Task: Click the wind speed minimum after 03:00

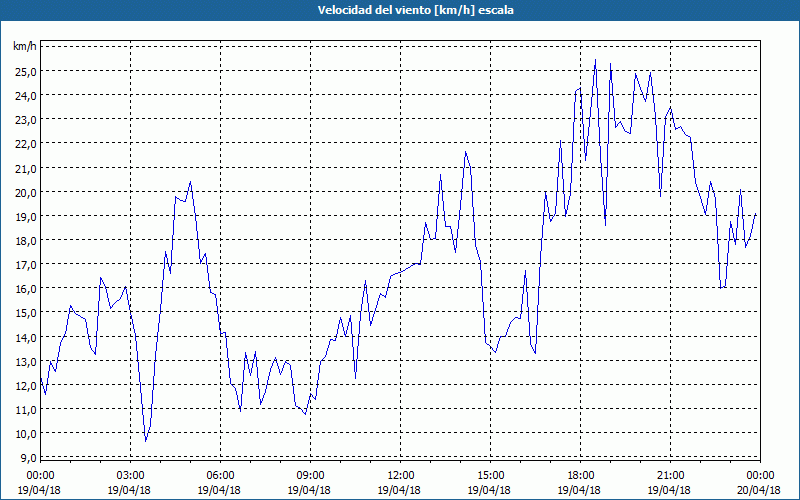Action: tap(145, 441)
